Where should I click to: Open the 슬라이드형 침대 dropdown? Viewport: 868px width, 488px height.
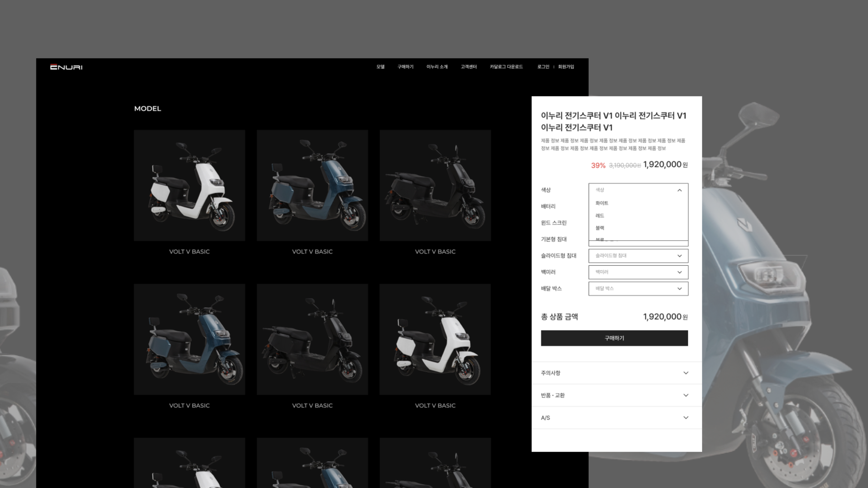tap(638, 256)
